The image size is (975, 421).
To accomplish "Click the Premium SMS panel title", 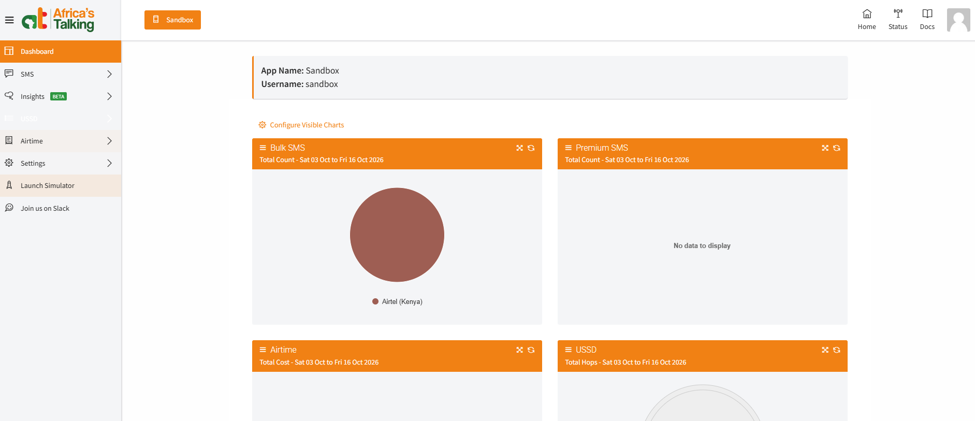I will 602,148.
